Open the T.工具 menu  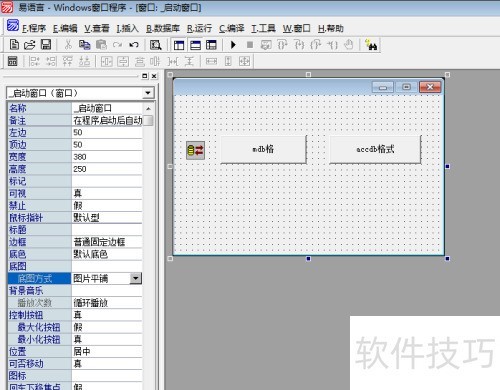click(263, 28)
